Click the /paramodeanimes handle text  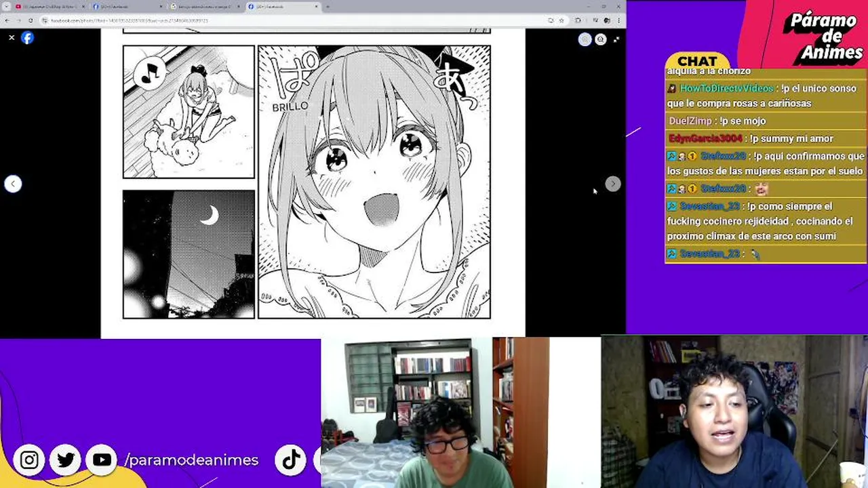click(192, 460)
